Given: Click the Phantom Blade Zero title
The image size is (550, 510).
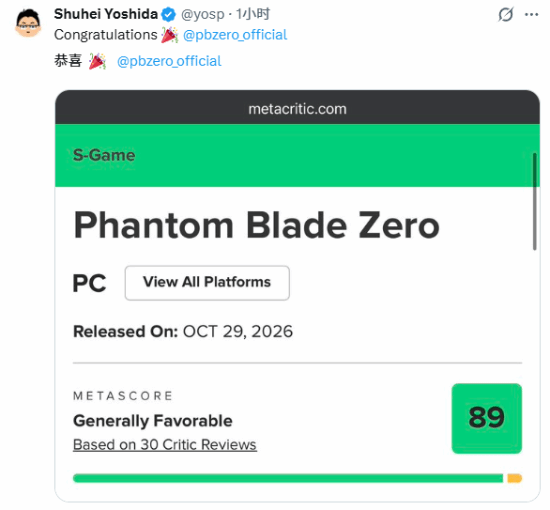Looking at the screenshot, I should [x=256, y=225].
